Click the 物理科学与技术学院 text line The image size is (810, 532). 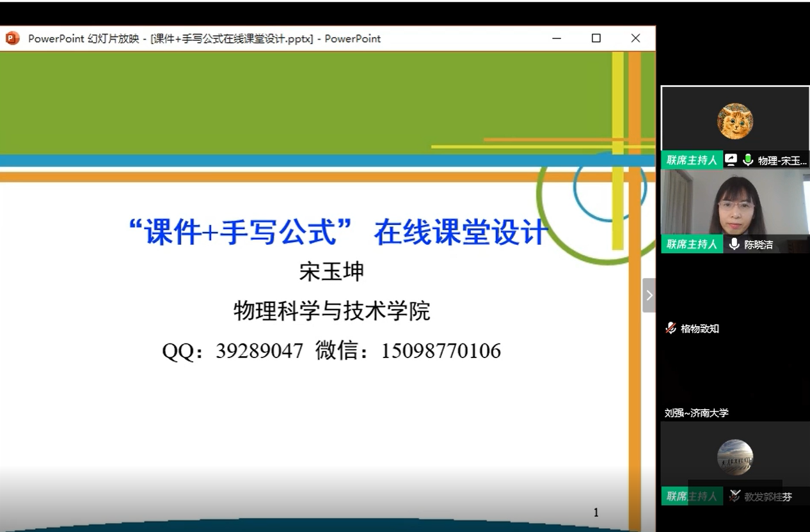click(x=331, y=311)
